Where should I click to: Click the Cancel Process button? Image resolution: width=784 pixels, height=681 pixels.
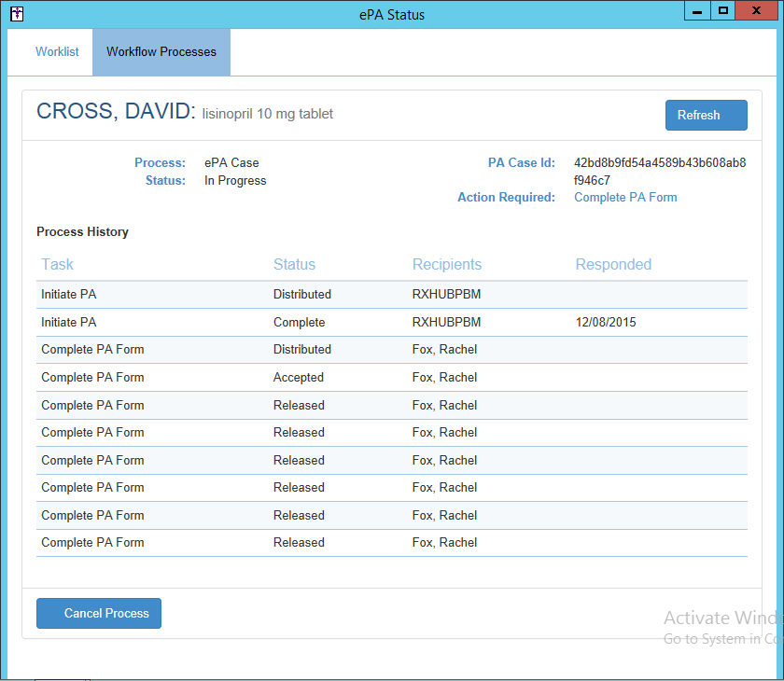tap(99, 614)
